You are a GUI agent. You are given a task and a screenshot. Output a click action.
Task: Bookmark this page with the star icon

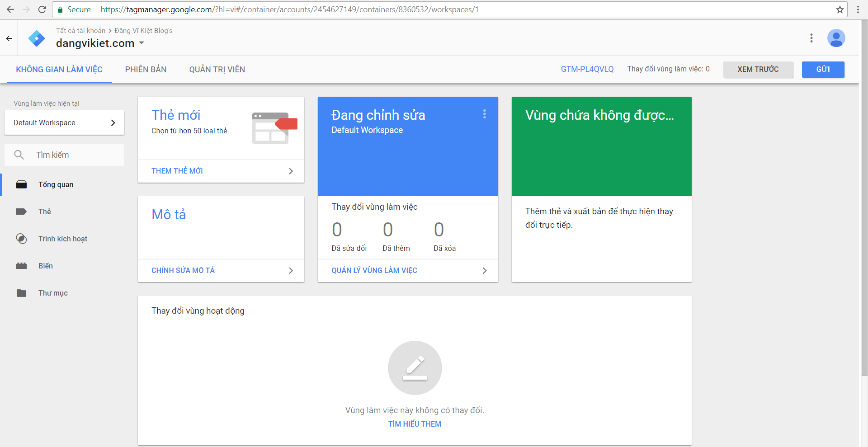[840, 9]
